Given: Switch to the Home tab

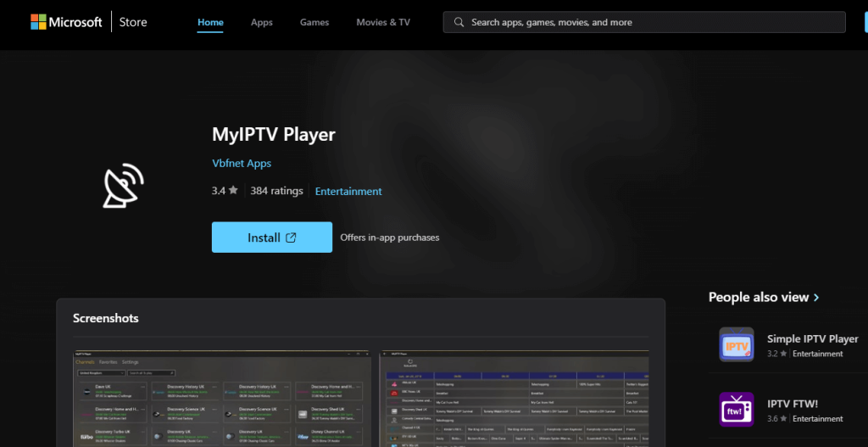Looking at the screenshot, I should tap(210, 22).
